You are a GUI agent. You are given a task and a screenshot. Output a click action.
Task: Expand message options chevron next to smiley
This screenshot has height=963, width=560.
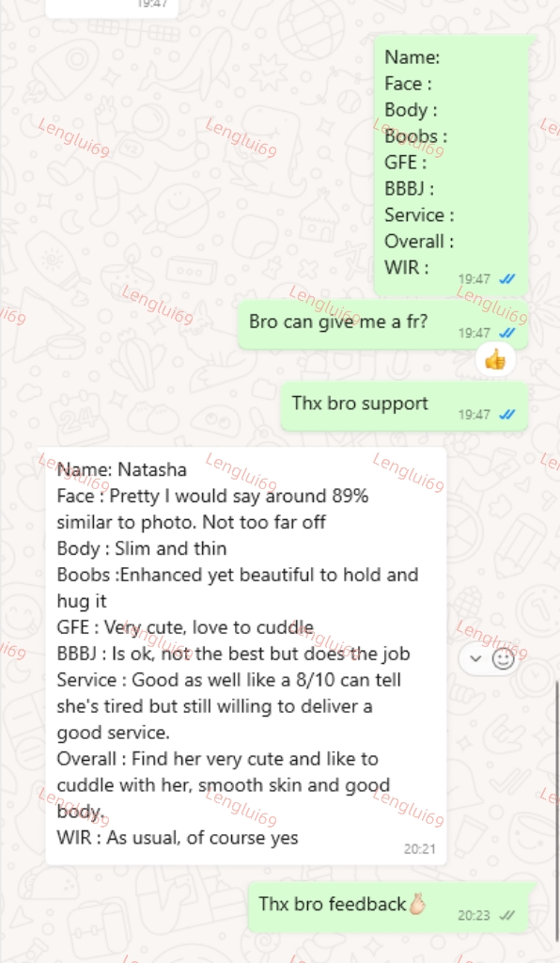(475, 659)
